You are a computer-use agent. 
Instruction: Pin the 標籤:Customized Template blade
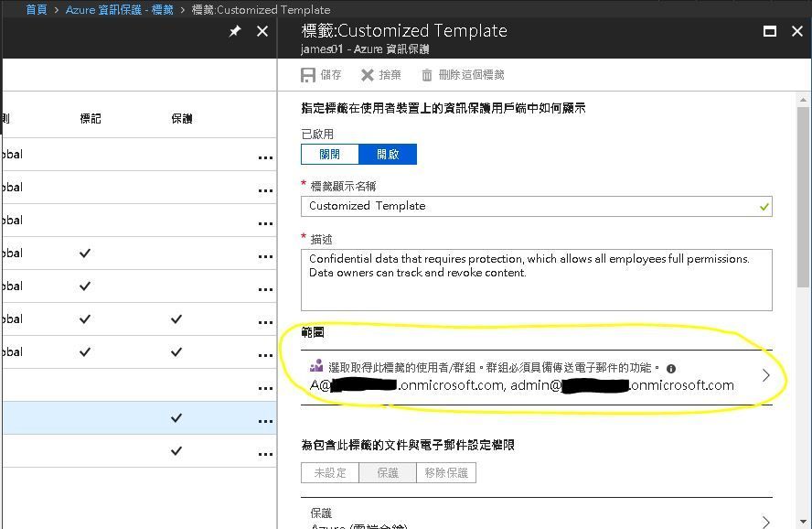(x=234, y=30)
